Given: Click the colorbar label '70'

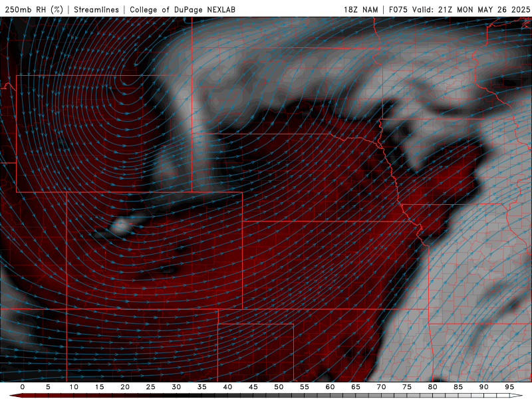Looking at the screenshot, I should 381,387.
